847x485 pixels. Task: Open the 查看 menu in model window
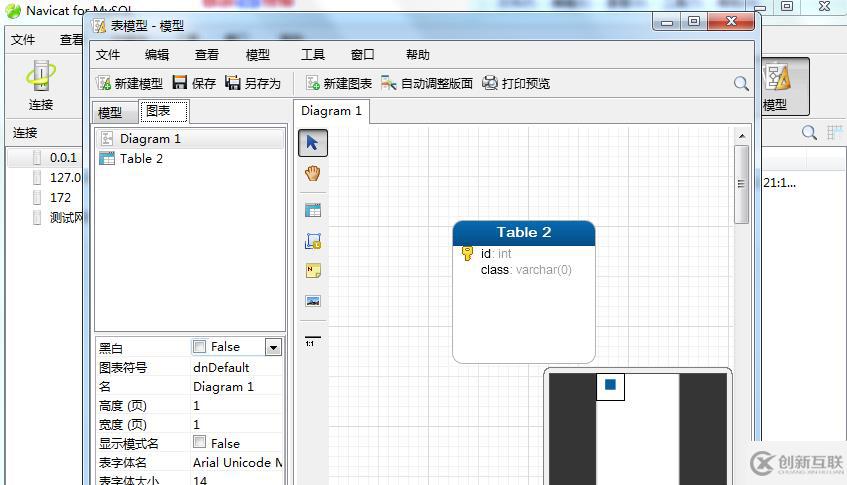tap(207, 55)
